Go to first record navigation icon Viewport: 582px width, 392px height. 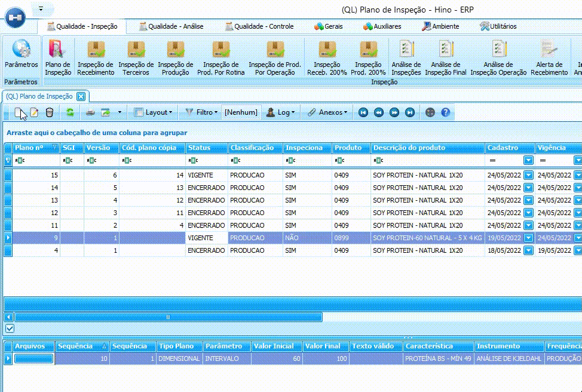[x=363, y=112]
